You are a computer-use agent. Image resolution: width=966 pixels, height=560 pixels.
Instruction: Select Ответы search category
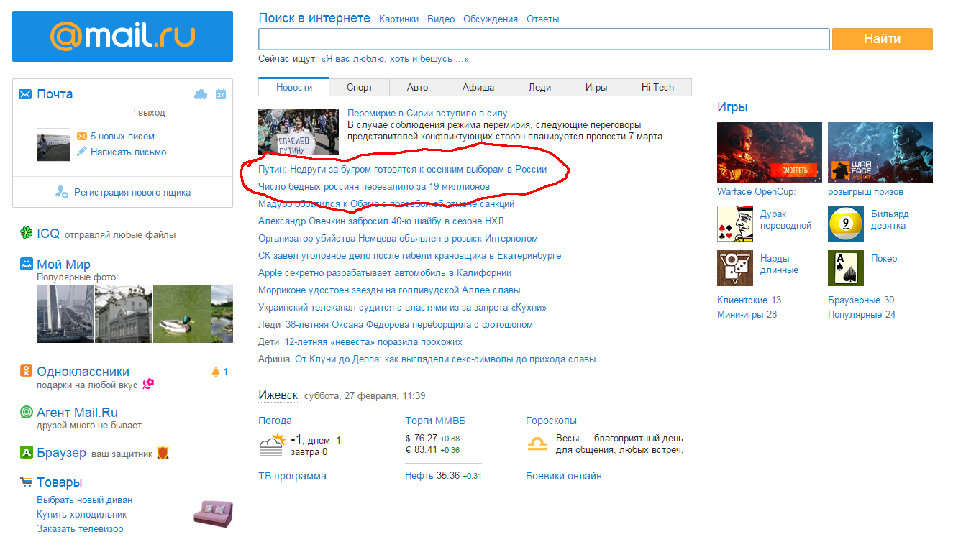pyautogui.click(x=543, y=19)
